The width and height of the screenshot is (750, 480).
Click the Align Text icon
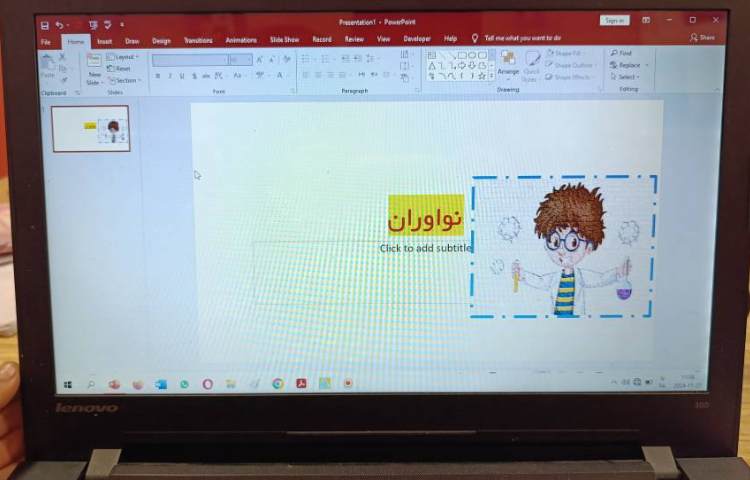pos(405,66)
